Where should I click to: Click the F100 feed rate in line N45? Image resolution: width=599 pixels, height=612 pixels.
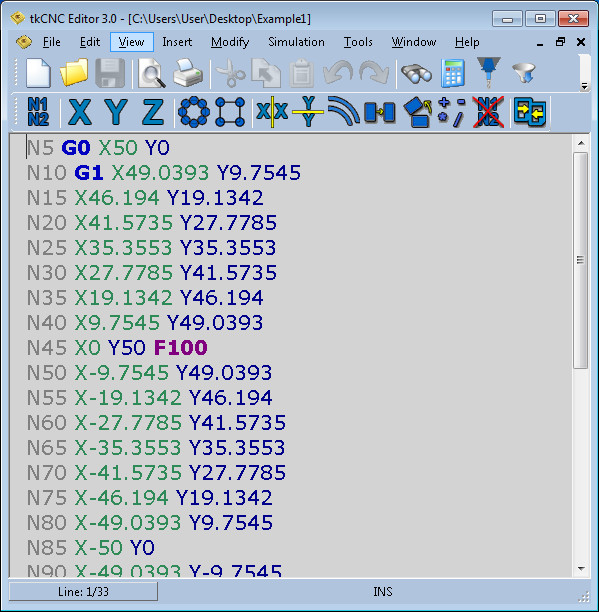(x=180, y=348)
